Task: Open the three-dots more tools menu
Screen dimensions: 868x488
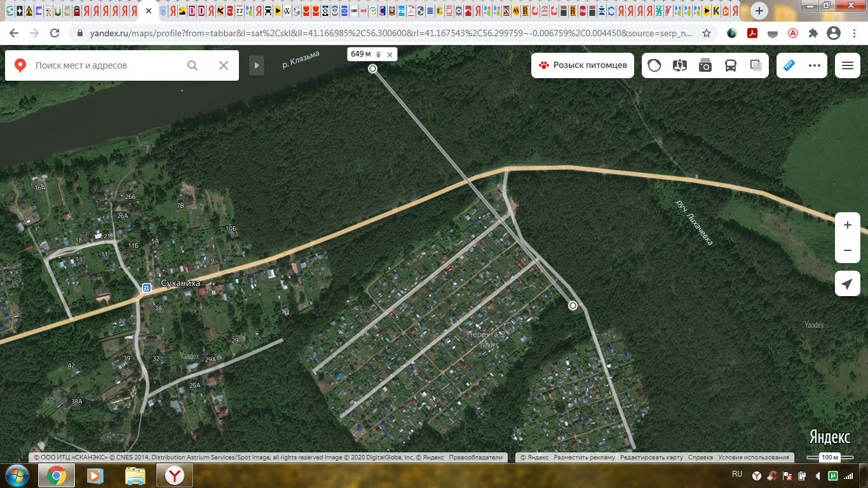Action: 815,65
